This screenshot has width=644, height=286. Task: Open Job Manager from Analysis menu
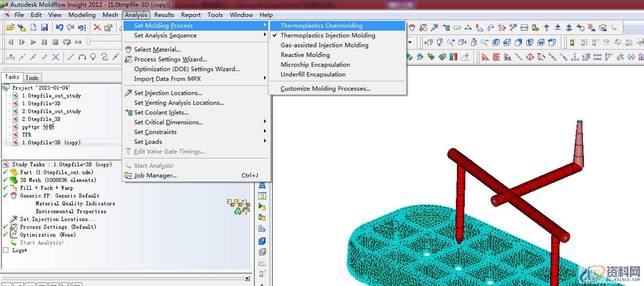click(155, 175)
